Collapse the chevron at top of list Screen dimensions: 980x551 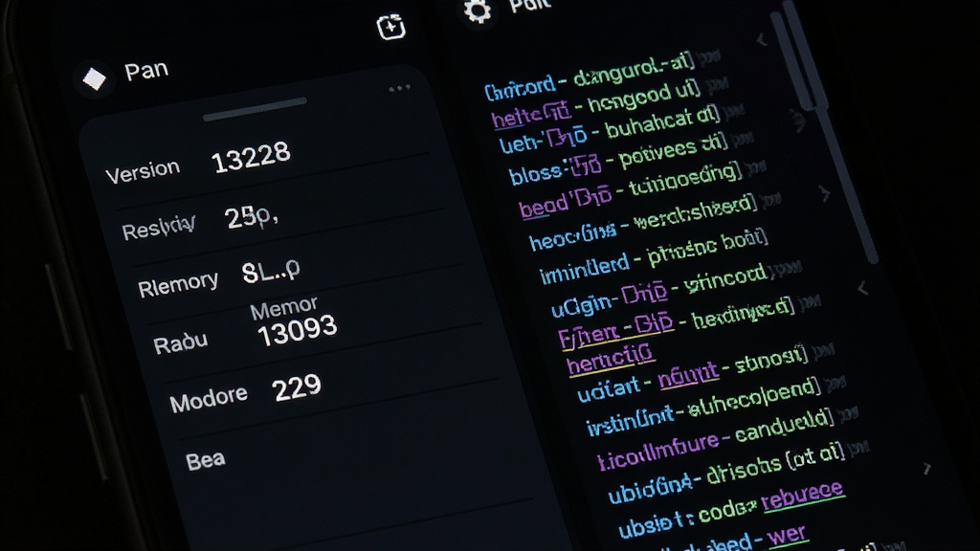762,40
